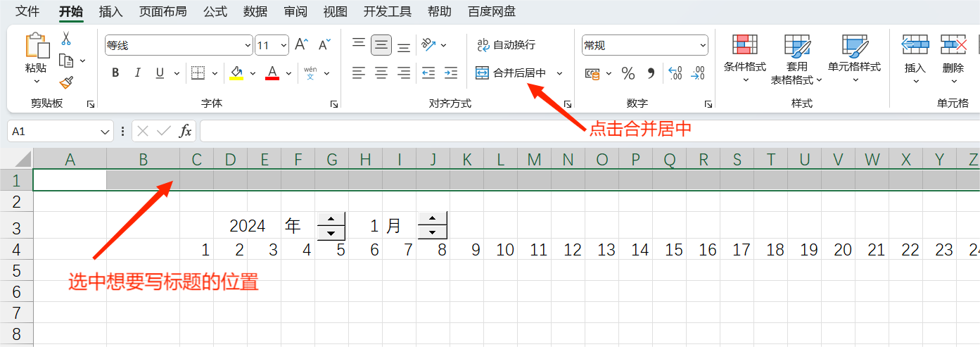Click the accounting number format icon
This screenshot has width=980, height=347.
point(592,73)
